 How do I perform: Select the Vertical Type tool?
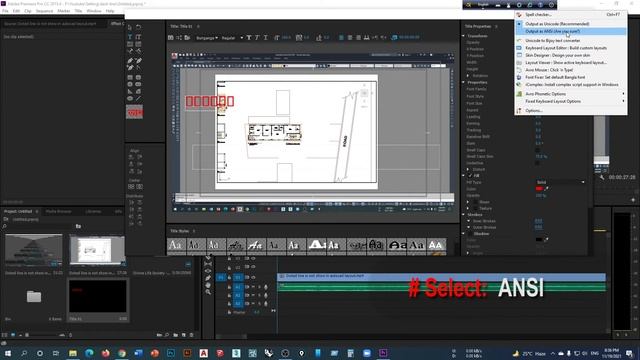[138, 37]
